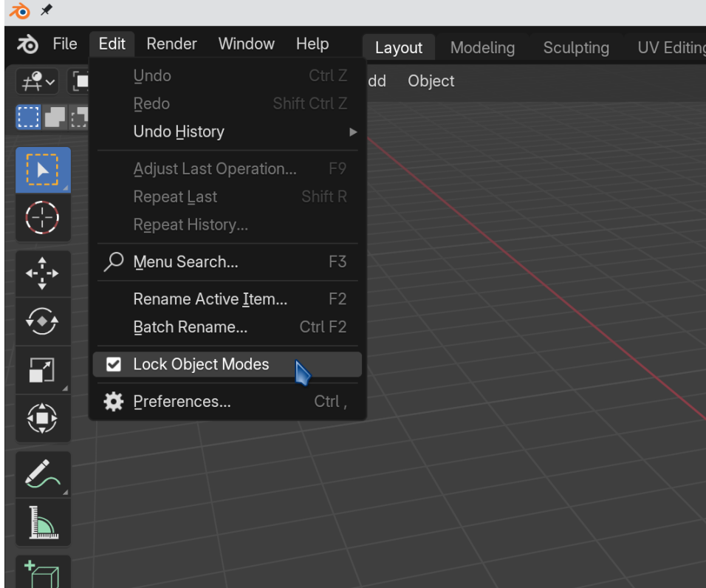Set selection mode to new selection
The height and width of the screenshot is (588, 706).
pyautogui.click(x=28, y=117)
